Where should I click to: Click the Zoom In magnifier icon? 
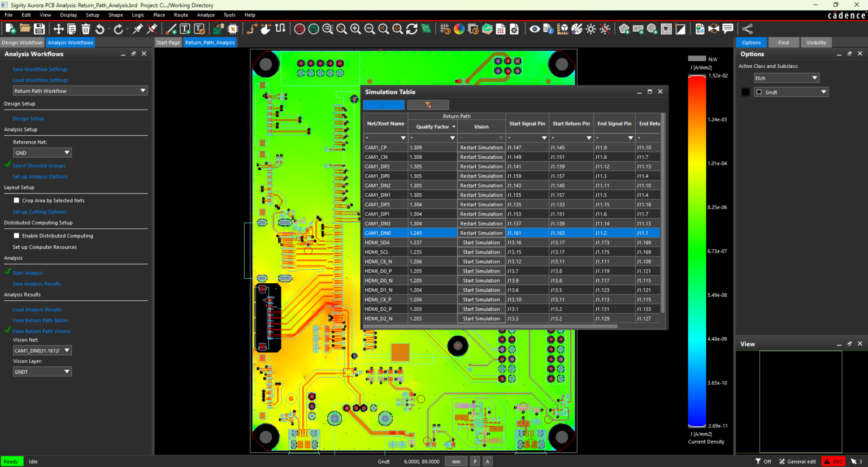(355, 29)
